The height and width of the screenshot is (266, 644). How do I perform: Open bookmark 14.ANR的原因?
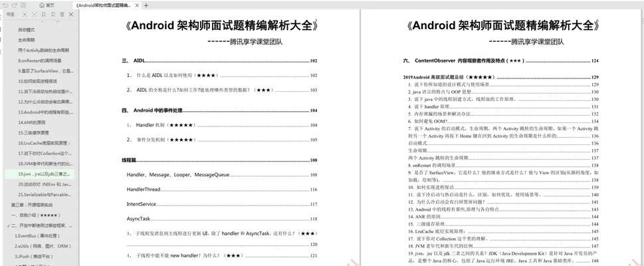point(32,122)
